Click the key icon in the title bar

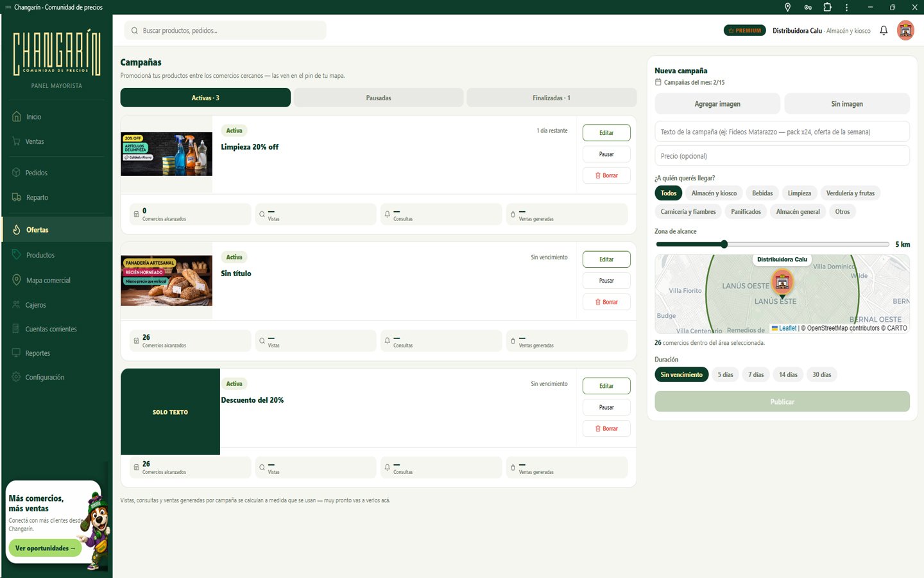[808, 7]
